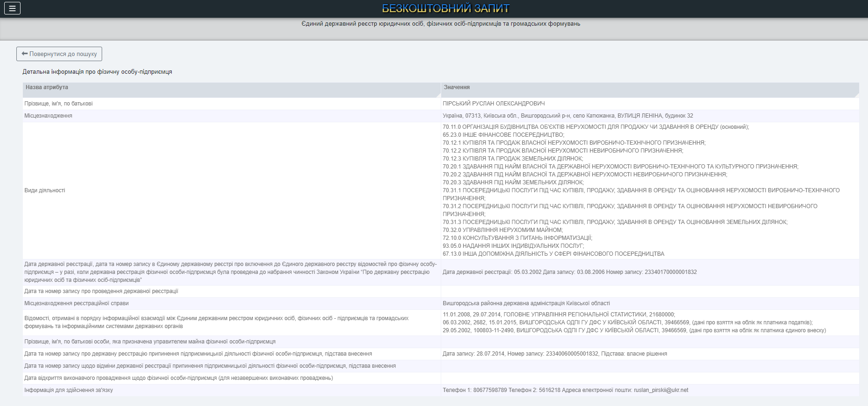Viewport: 868px width, 406px height.
Task: Click the address value with село Катюжанка
Action: point(568,116)
